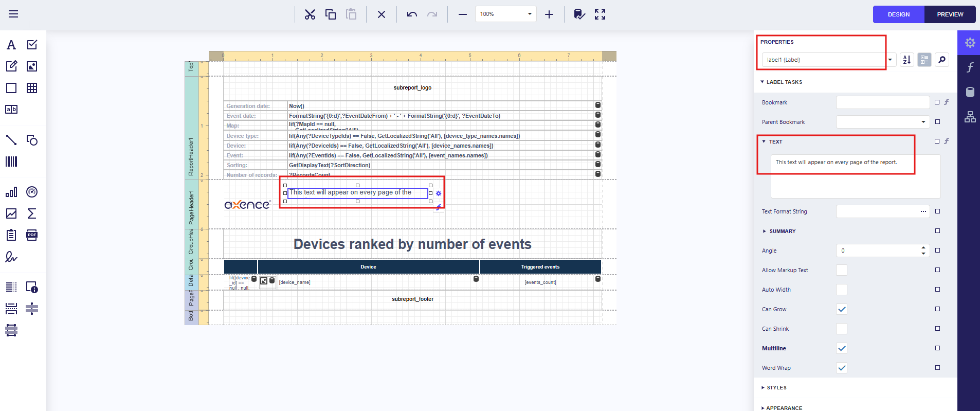
Task: Open the Report Explorer tree icon
Action: (x=970, y=117)
